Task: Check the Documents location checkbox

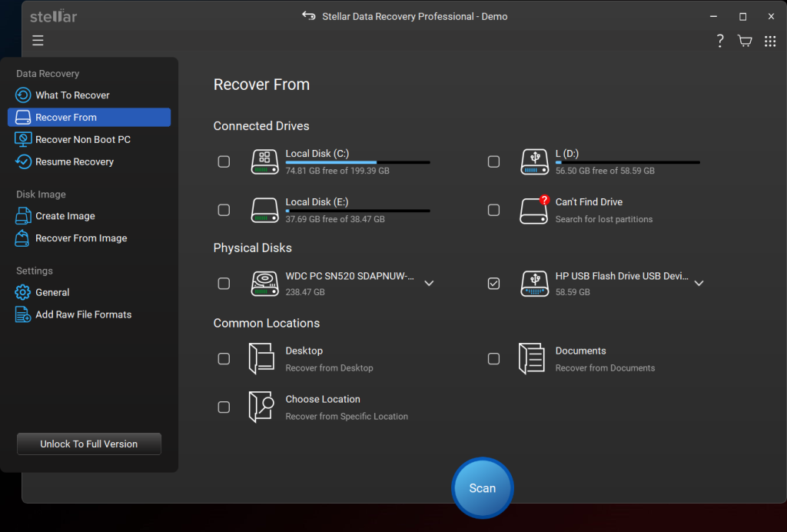Action: (494, 359)
